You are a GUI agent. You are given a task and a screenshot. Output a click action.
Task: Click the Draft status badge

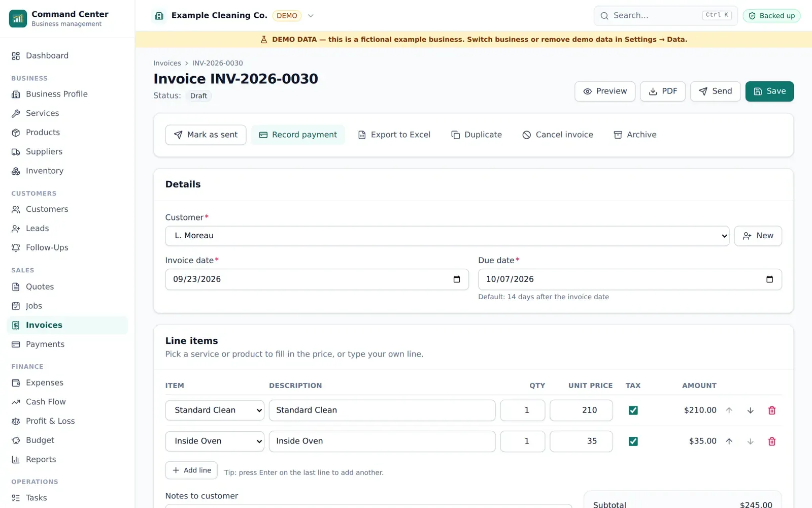coord(198,96)
